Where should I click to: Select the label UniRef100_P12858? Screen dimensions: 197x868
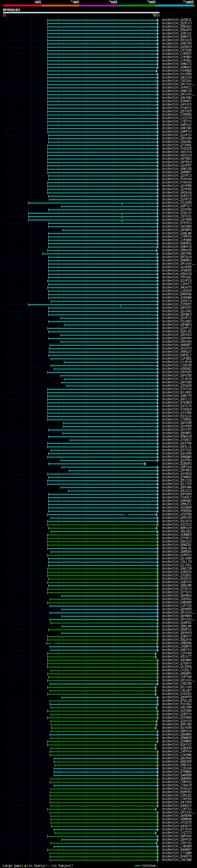click(x=176, y=74)
